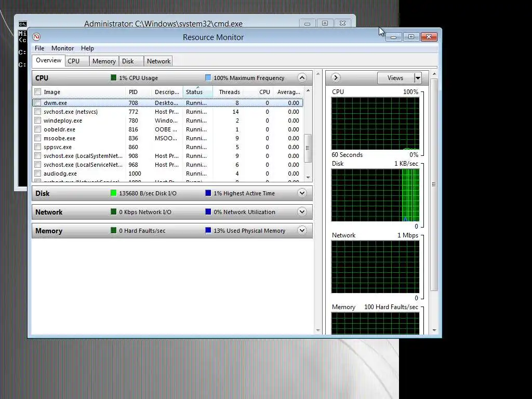The height and width of the screenshot is (399, 532).
Task: Click the green Hard Faults indicator square
Action: point(114,230)
